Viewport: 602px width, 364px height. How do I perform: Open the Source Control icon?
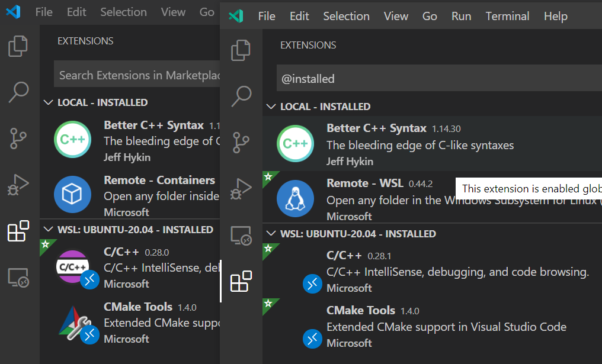pos(241,142)
